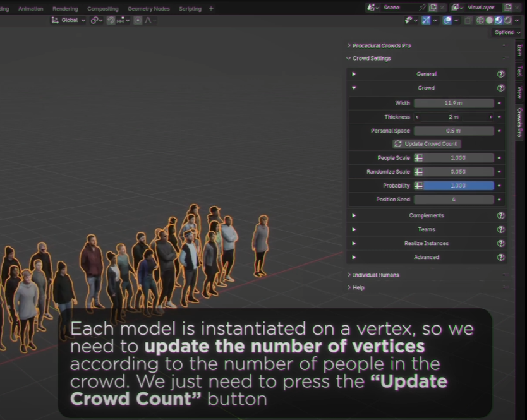Screen dimensions: 527x420
Task: Open help for the Complements section
Action: [x=500, y=215]
